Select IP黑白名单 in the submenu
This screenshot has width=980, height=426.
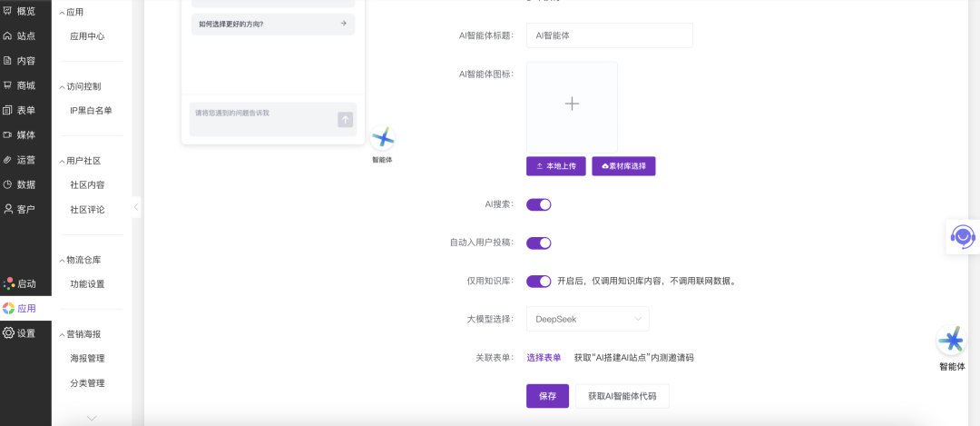click(91, 111)
